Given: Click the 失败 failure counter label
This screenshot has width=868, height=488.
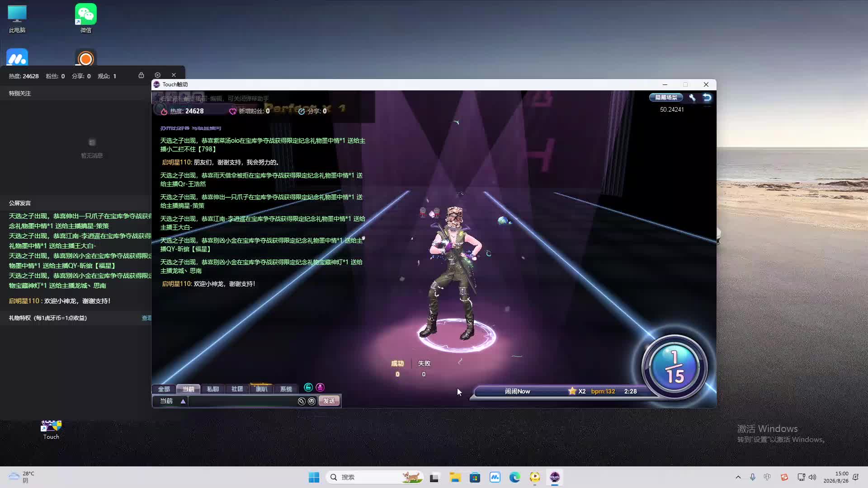Looking at the screenshot, I should [x=424, y=364].
